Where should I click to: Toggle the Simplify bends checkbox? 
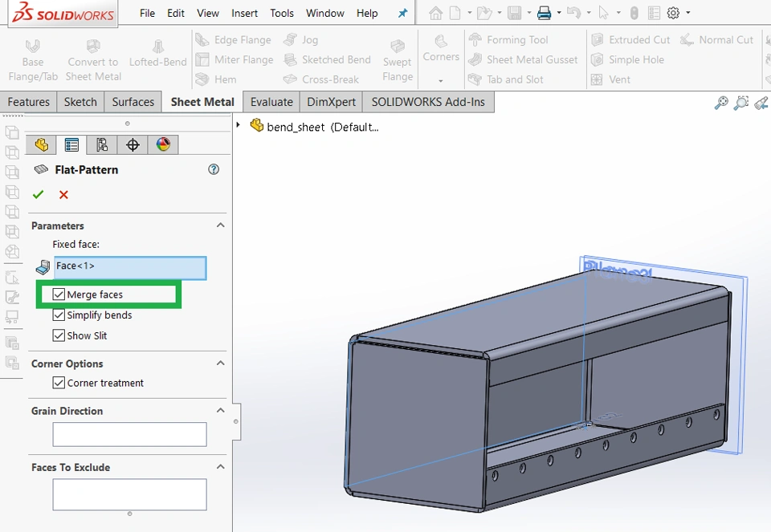tap(59, 315)
